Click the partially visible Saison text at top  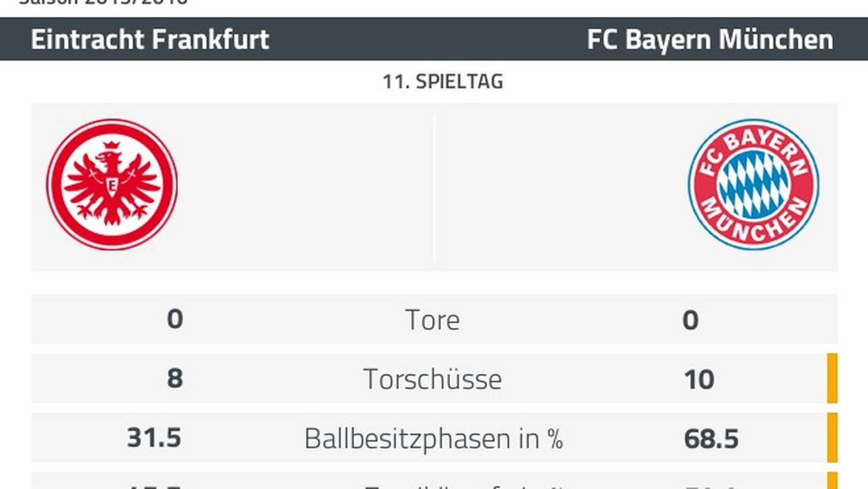104,2
